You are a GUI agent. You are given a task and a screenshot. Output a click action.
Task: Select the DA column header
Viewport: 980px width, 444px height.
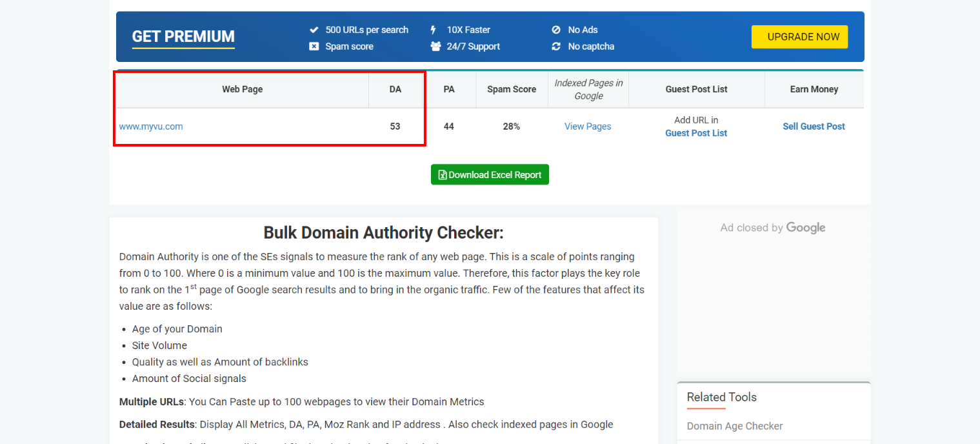395,89
